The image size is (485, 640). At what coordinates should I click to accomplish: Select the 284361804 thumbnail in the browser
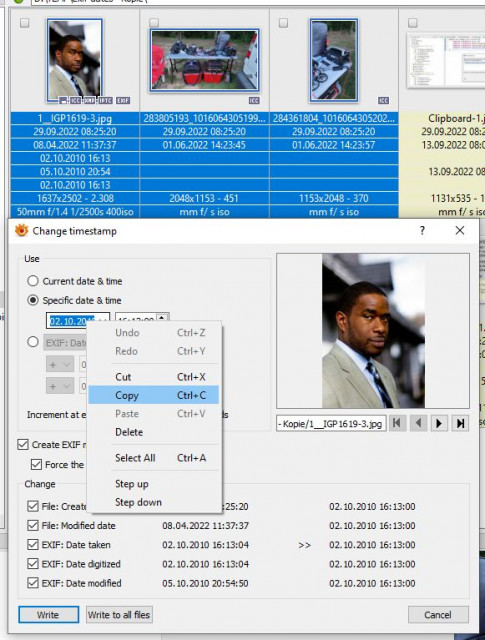pos(334,60)
